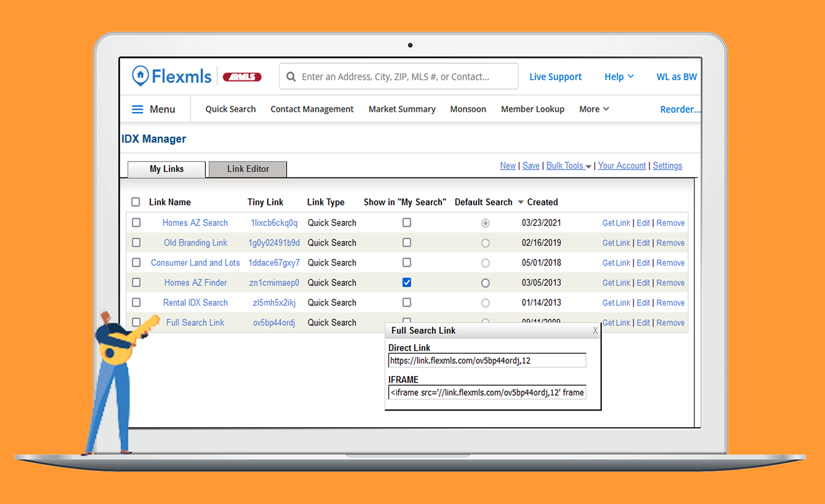Open the Old Branding Link name
Screen dimensions: 825x504
click(195, 243)
